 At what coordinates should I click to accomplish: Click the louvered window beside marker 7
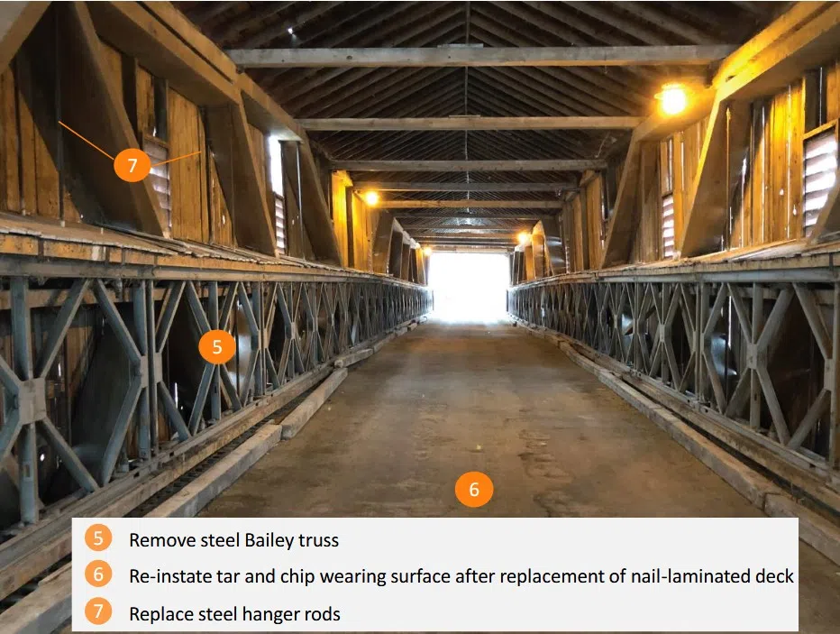click(160, 182)
